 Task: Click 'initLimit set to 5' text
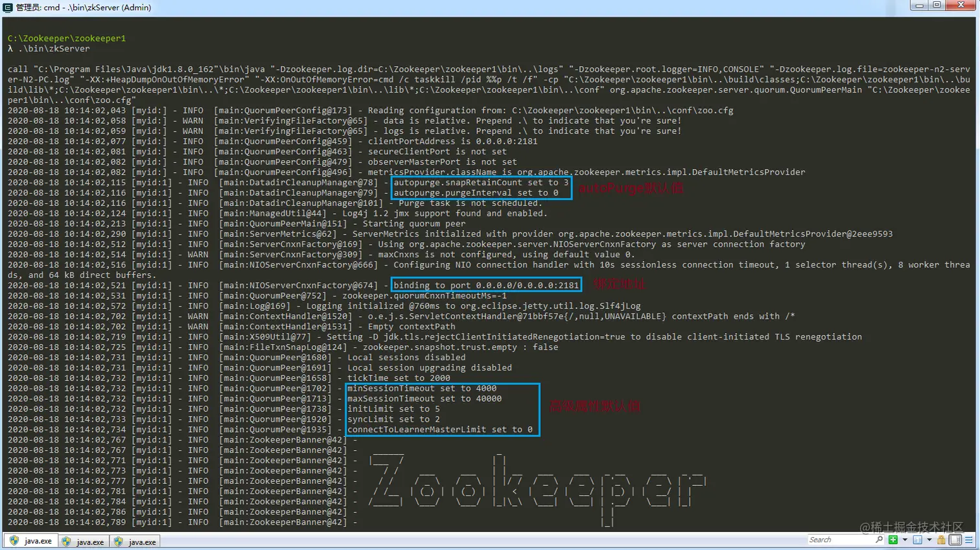coord(393,409)
